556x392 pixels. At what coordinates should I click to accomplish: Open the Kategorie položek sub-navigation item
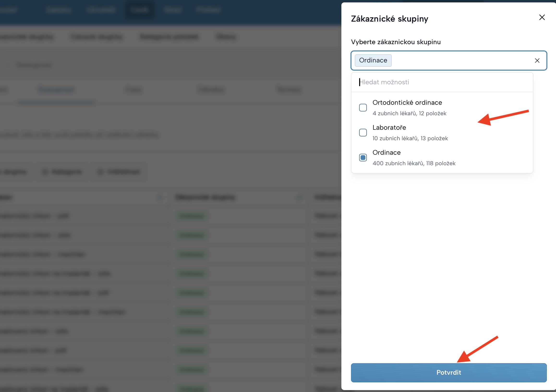click(169, 37)
